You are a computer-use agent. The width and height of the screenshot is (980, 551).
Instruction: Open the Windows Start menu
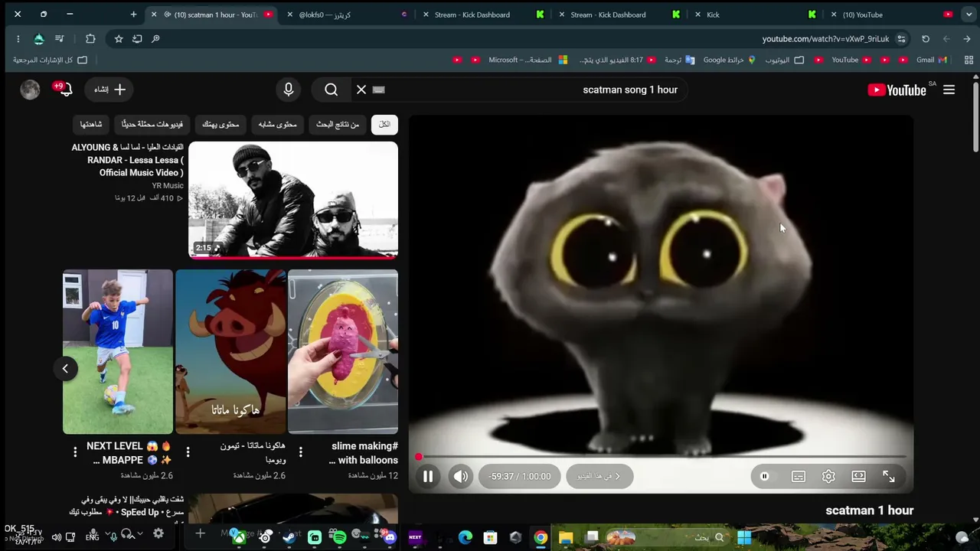(x=744, y=537)
